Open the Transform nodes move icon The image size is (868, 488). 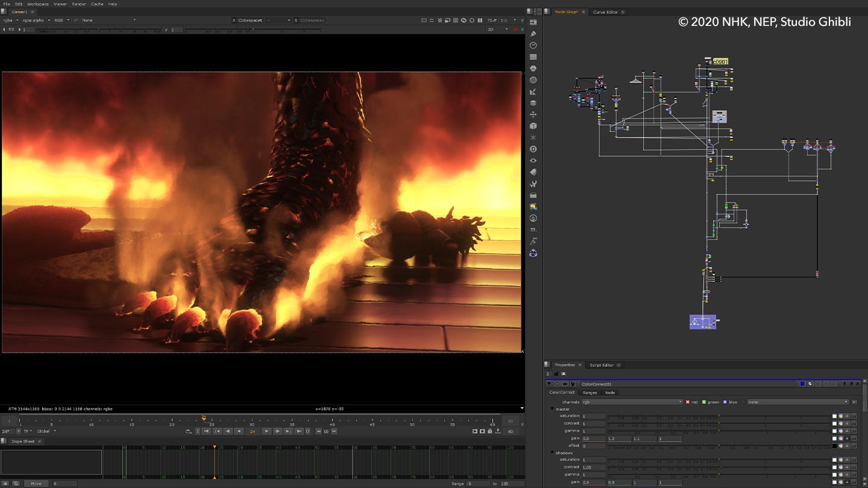(533, 114)
